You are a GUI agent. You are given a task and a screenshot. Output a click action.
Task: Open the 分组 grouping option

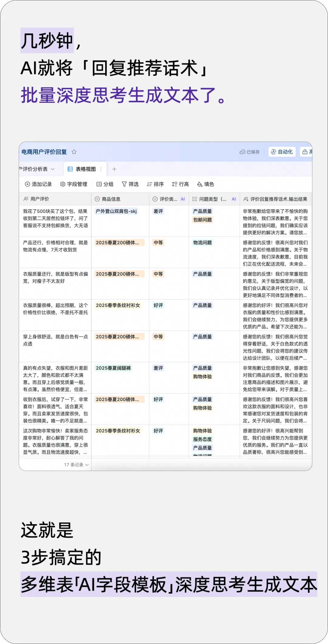click(x=105, y=184)
